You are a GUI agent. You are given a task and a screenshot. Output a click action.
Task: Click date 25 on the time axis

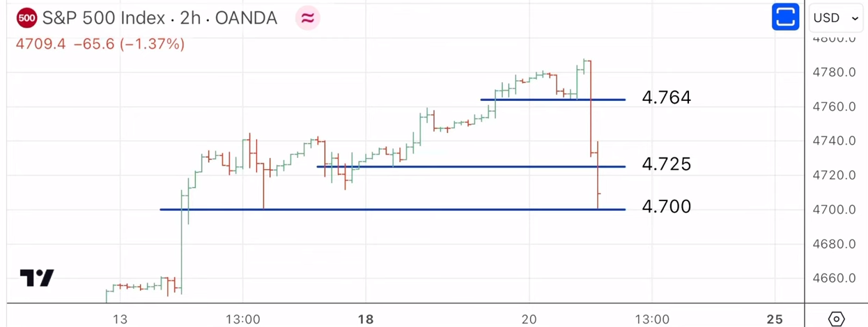775,319
